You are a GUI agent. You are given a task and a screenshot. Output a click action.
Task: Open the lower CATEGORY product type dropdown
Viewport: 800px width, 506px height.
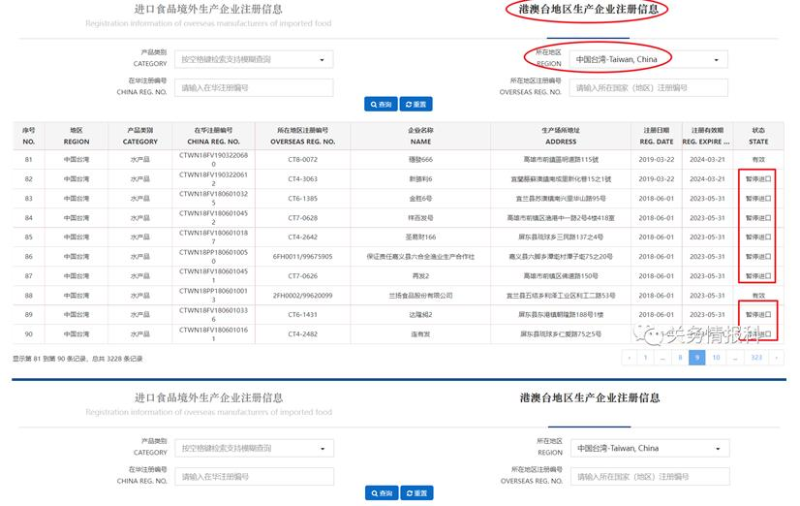(253, 448)
